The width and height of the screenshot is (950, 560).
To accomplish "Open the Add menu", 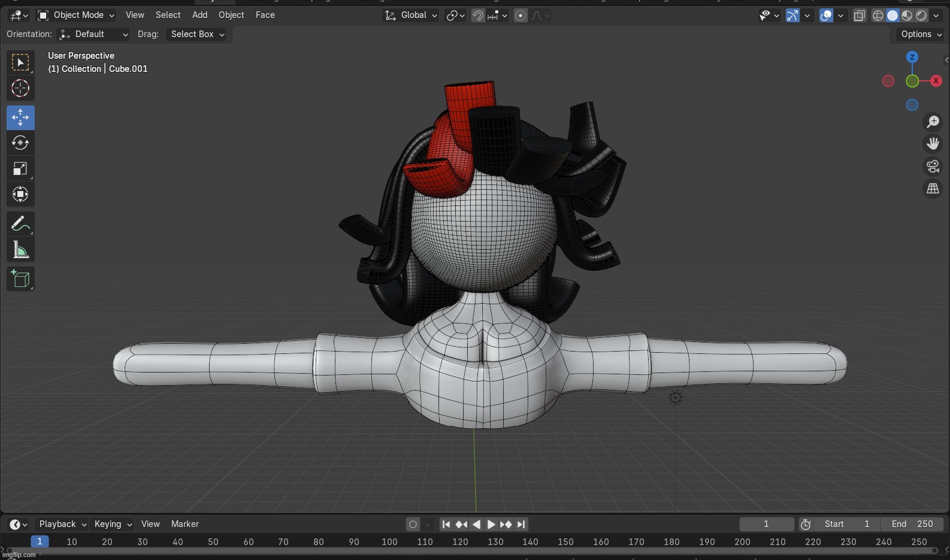I will pyautogui.click(x=199, y=15).
